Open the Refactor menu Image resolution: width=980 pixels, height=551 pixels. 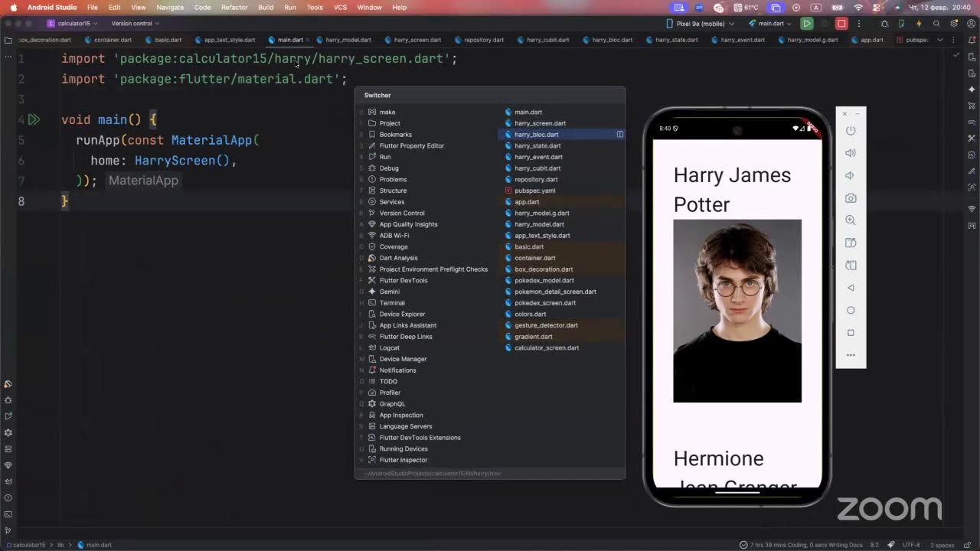234,7
